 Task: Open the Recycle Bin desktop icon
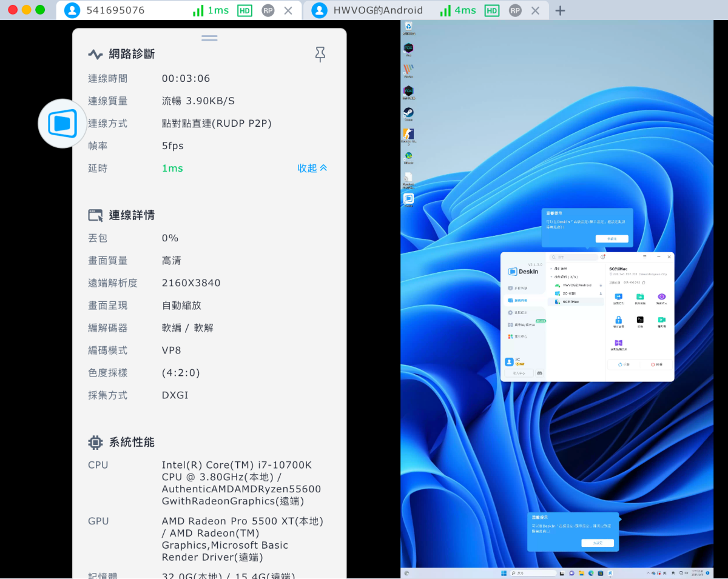click(409, 26)
